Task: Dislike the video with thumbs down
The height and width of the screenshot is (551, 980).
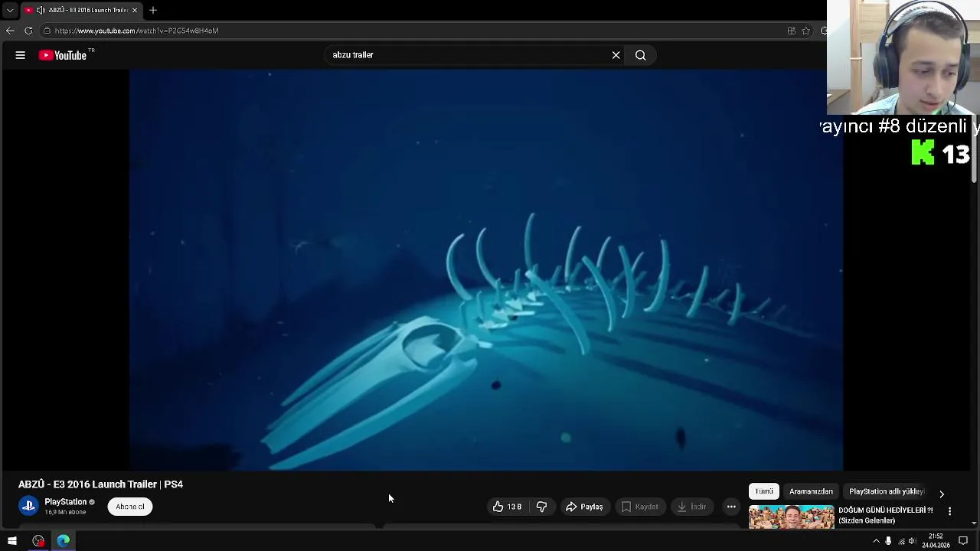Action: pos(541,507)
